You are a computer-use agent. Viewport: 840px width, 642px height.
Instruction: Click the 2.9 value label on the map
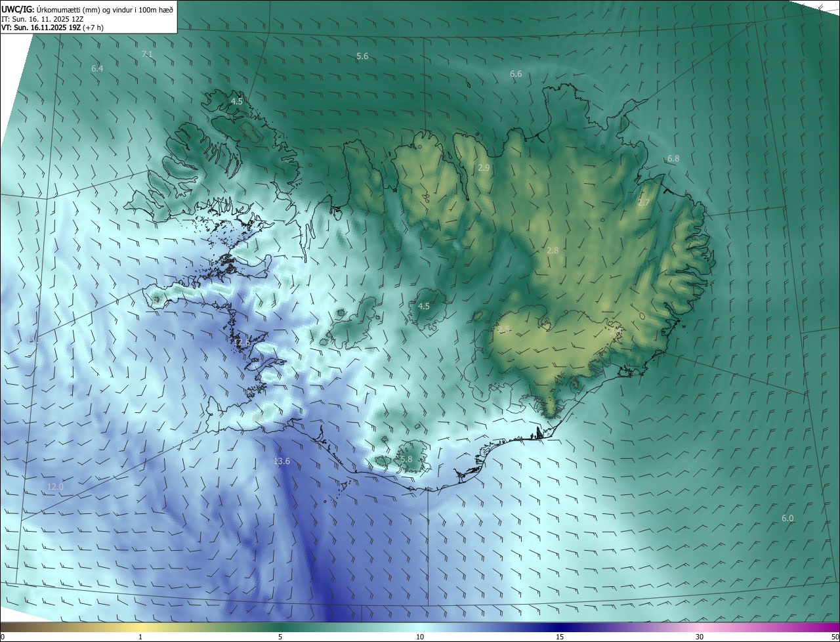tap(484, 168)
